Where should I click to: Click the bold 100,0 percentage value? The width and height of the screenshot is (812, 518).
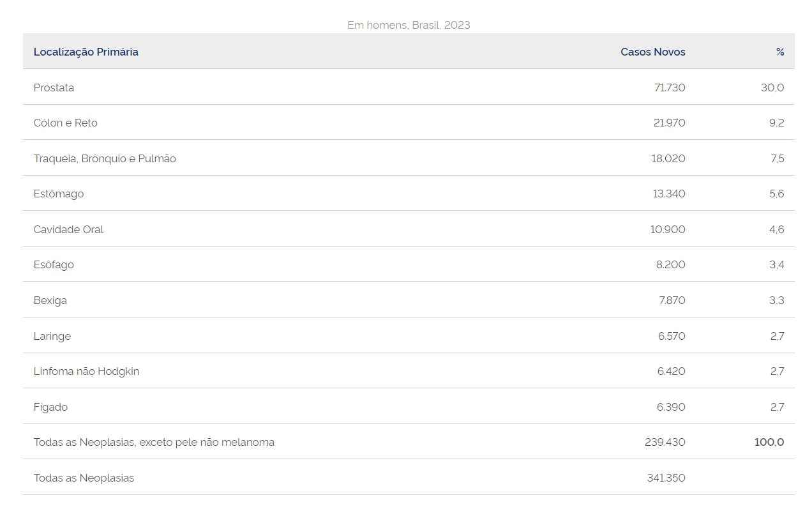769,442
